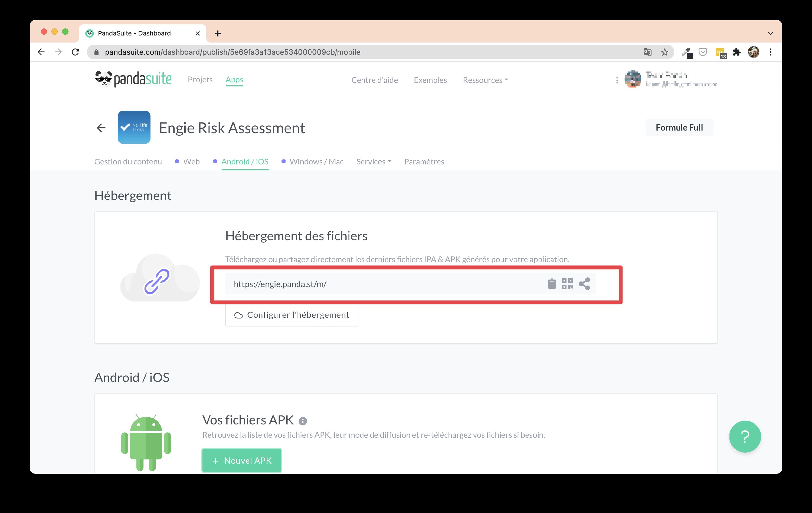Open the browser extensions puzzle icon
The height and width of the screenshot is (513, 812).
(x=737, y=52)
